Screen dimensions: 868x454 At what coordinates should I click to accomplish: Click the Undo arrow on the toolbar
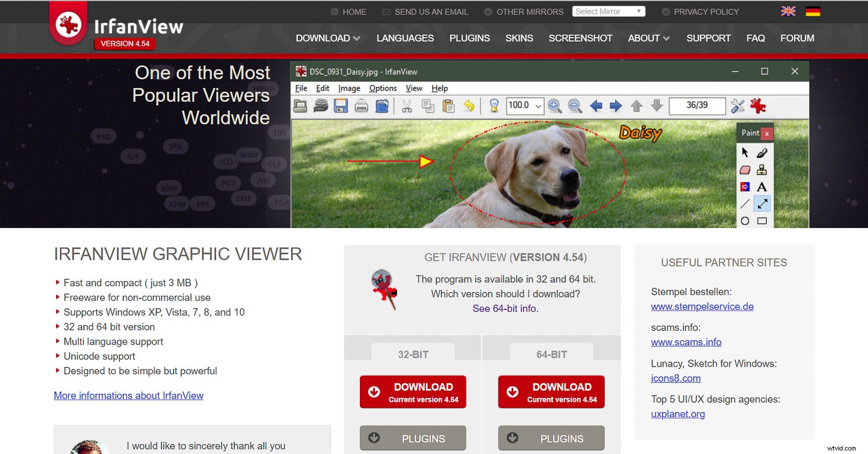pos(470,106)
